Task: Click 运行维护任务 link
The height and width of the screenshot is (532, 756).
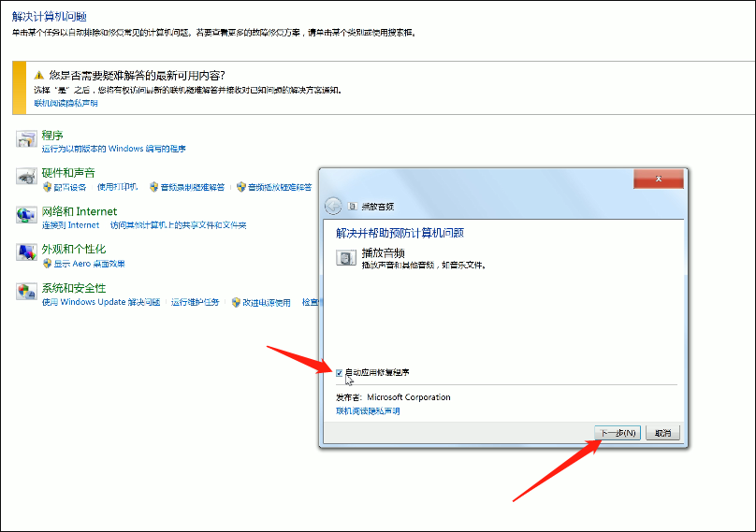Action: (x=195, y=303)
